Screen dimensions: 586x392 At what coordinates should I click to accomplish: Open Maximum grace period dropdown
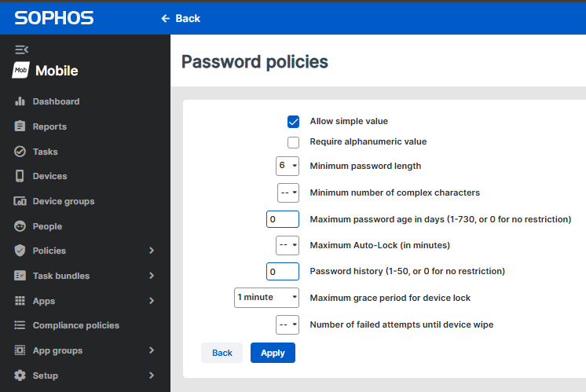(x=266, y=298)
